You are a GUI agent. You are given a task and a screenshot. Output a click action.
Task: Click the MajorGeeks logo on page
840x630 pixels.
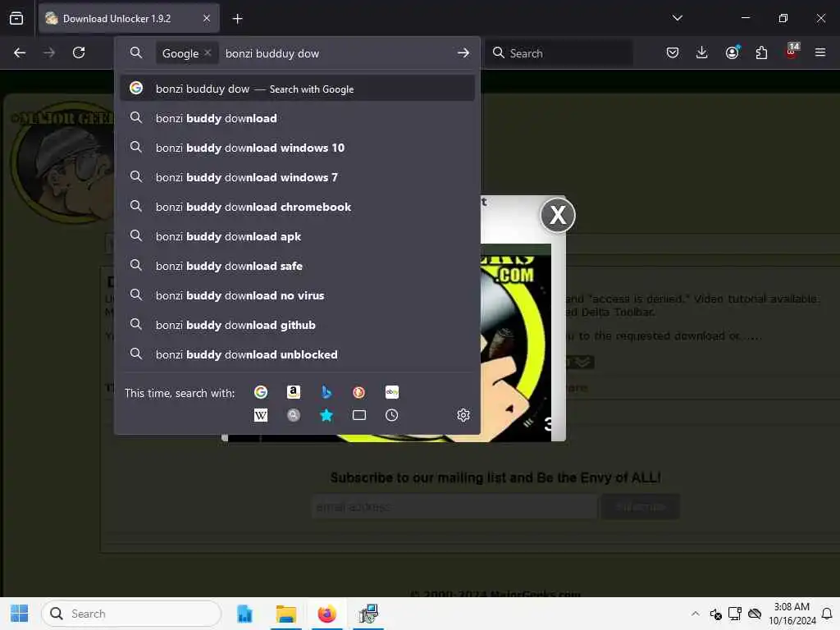click(62, 163)
